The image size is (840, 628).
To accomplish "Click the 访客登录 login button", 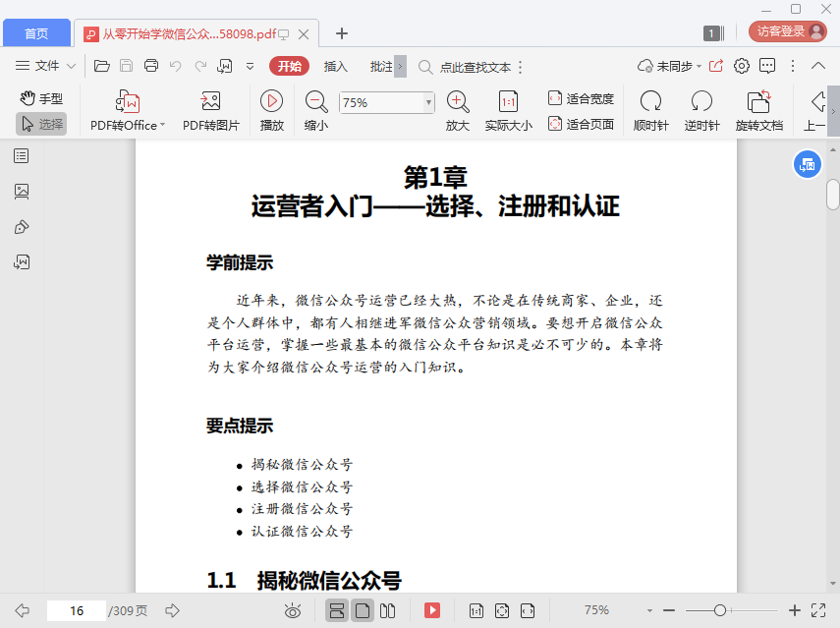I will 787,31.
